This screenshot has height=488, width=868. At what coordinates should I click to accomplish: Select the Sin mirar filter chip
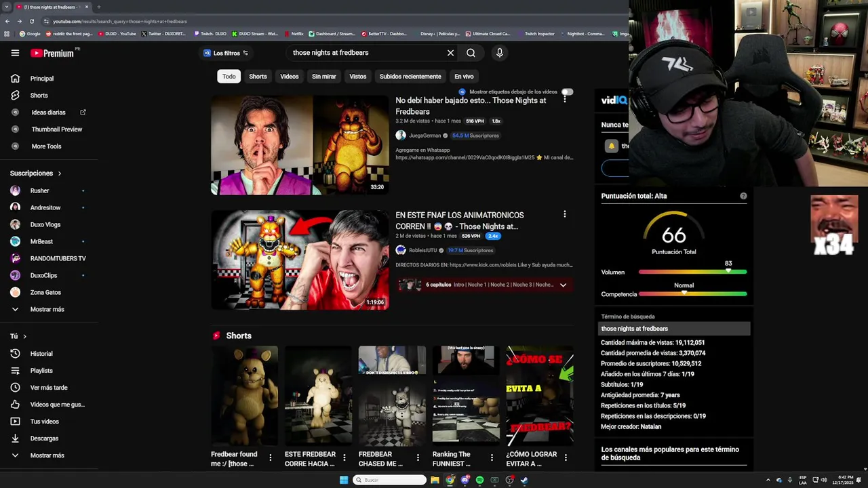tap(324, 77)
